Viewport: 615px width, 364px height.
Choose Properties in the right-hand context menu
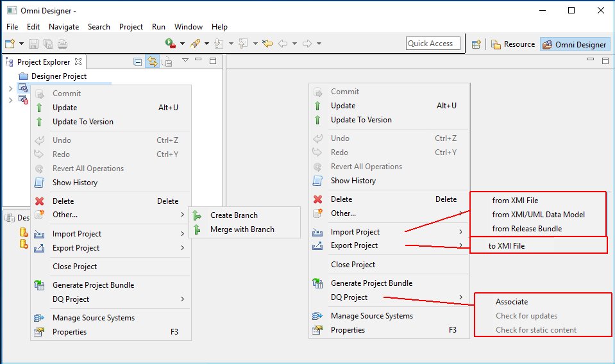pyautogui.click(x=389, y=330)
